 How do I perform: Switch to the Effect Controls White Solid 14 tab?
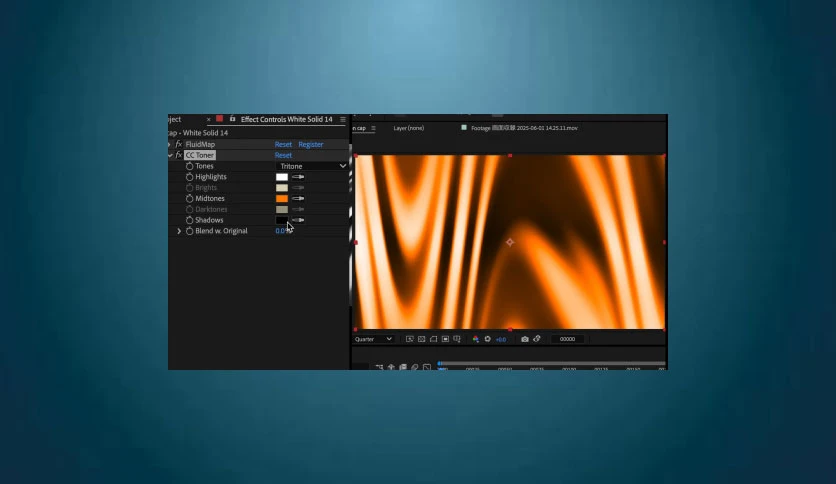[x=286, y=119]
